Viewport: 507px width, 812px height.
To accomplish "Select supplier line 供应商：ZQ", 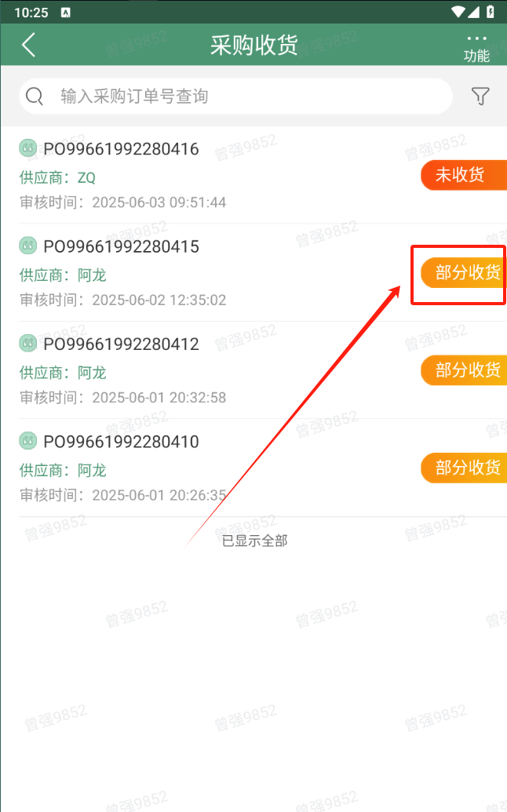I will point(57,177).
